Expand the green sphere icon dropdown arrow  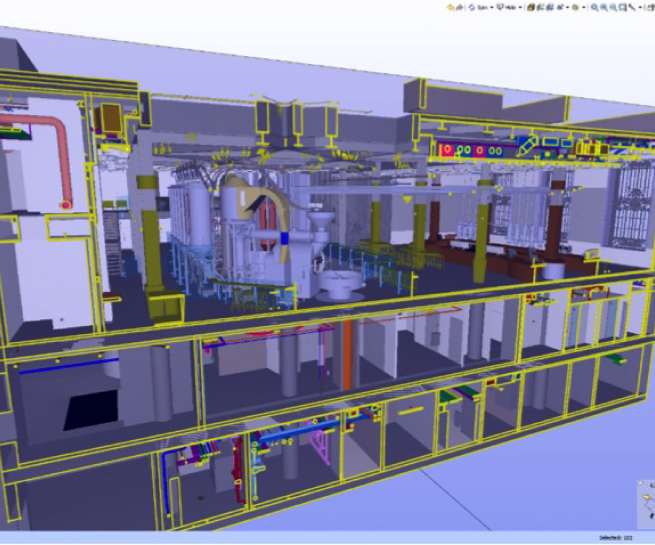click(x=583, y=6)
